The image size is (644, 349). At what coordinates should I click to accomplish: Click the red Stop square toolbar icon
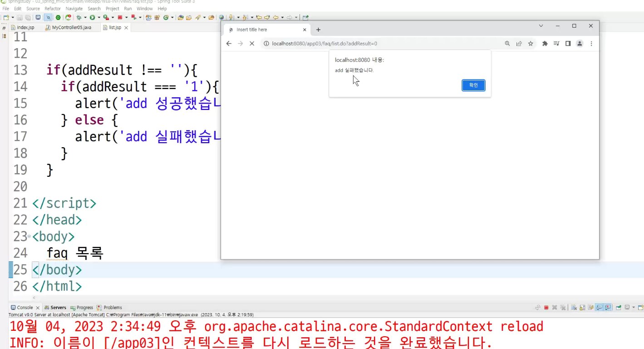click(x=120, y=17)
